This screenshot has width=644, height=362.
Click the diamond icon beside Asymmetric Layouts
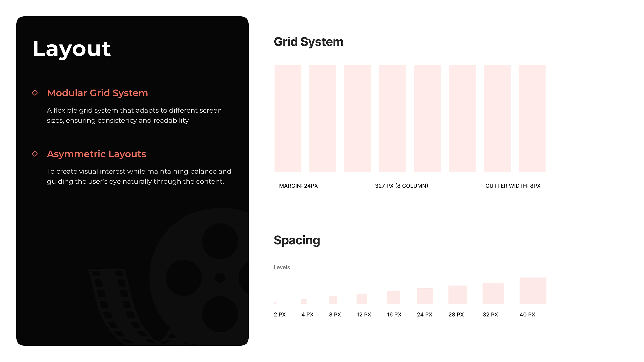click(x=35, y=154)
